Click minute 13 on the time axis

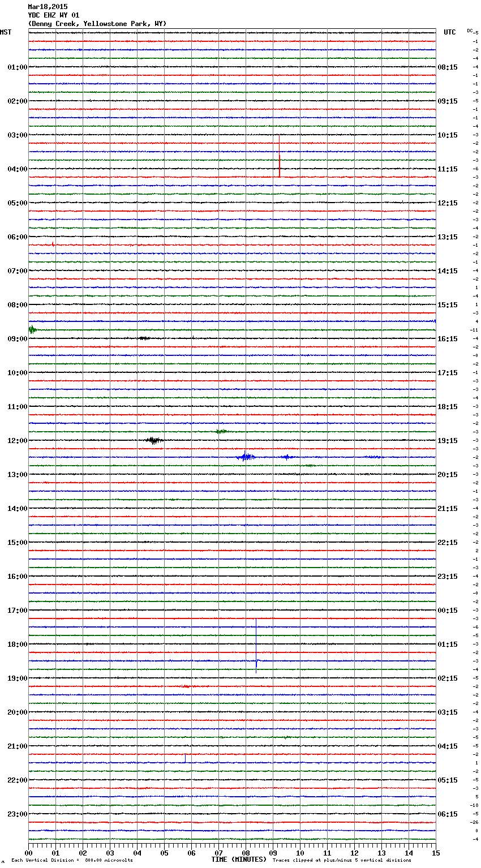[381, 853]
